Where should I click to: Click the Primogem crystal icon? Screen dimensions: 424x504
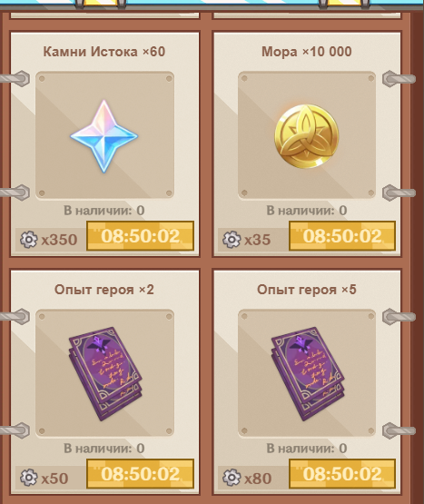[x=104, y=136]
